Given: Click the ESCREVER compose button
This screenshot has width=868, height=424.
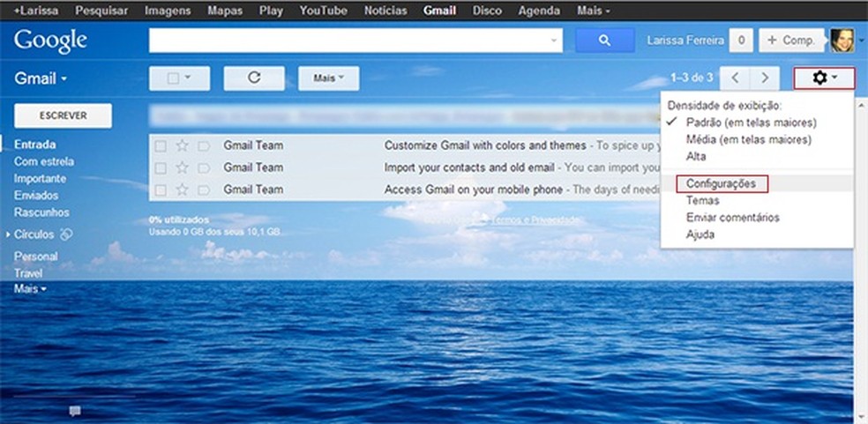Looking at the screenshot, I should pyautogui.click(x=64, y=115).
